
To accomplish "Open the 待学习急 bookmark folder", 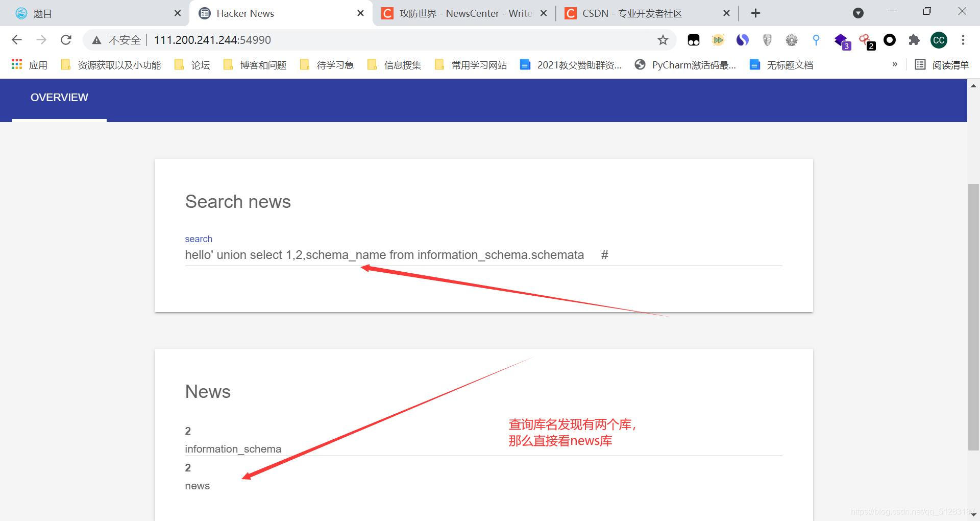I will 327,64.
